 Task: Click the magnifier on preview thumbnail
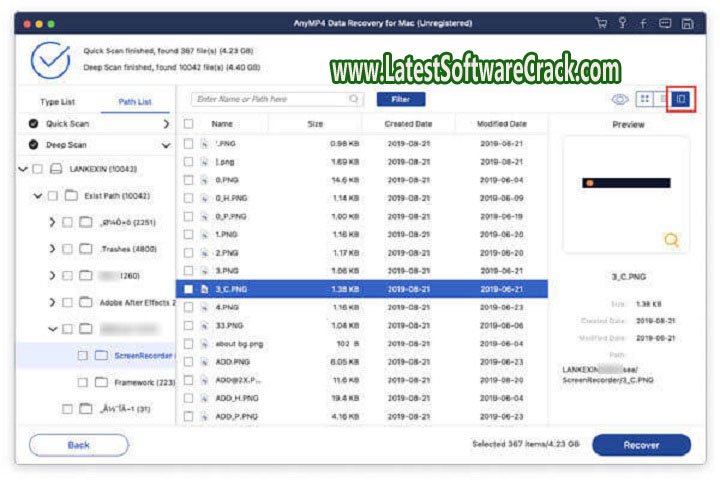[671, 240]
